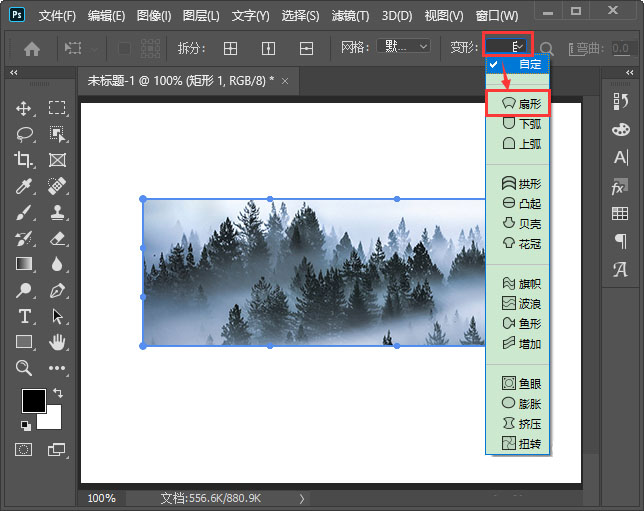The width and height of the screenshot is (644, 511).
Task: Open the Character panel icon
Action: [x=621, y=158]
